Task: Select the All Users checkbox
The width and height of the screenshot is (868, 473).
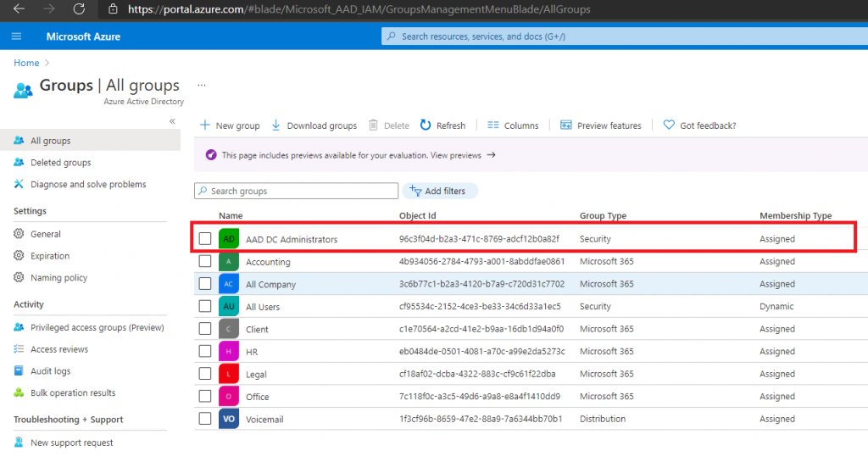Action: coord(205,306)
